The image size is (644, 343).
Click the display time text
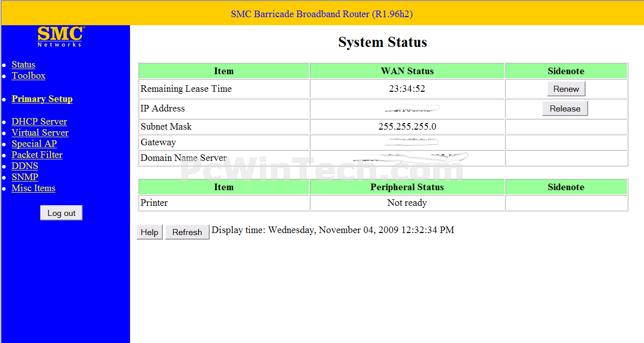(333, 230)
